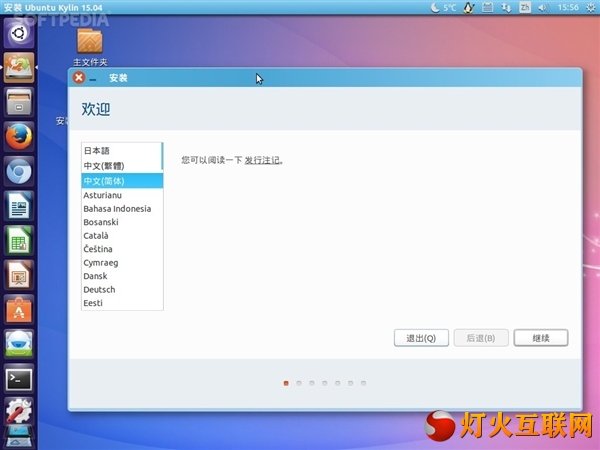Open the keyboard indicator in top panel
The height and width of the screenshot is (450, 600).
coord(487,7)
